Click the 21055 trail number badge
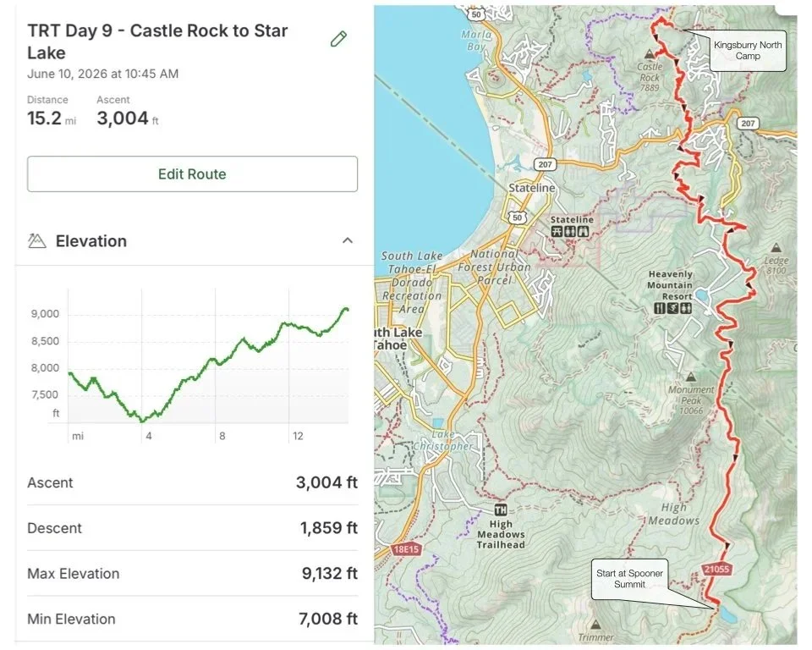The width and height of the screenshot is (812, 650). point(716,569)
